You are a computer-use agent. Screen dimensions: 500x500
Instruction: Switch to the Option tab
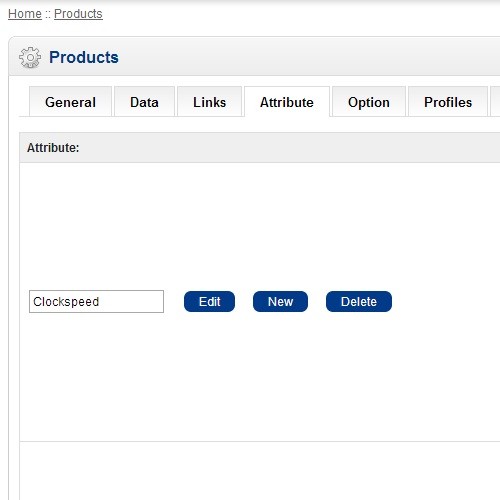click(369, 102)
